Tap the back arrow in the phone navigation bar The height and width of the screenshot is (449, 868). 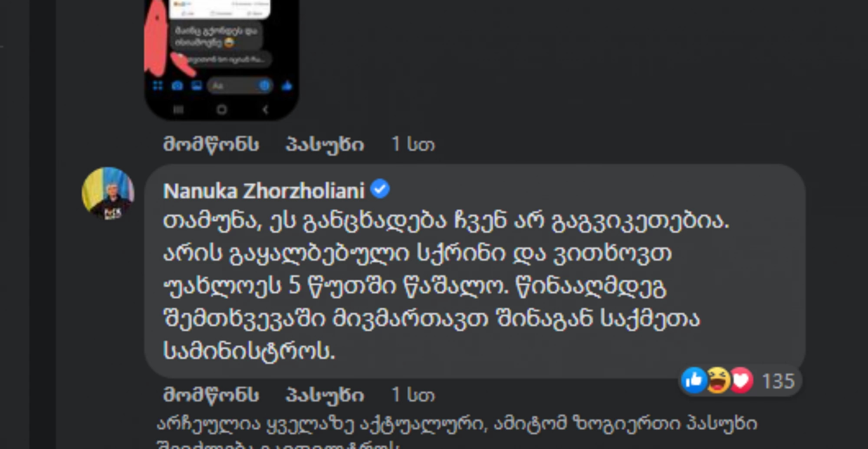(265, 110)
